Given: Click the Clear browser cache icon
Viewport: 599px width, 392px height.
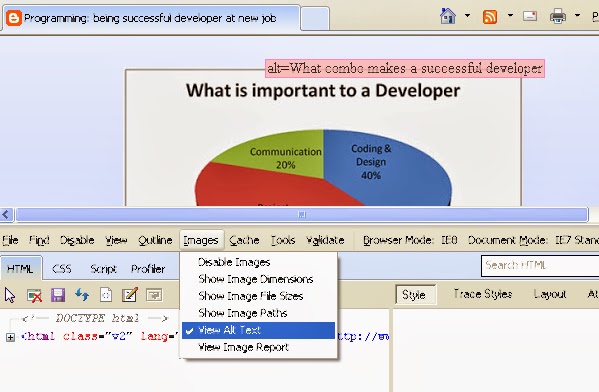Looking at the screenshot, I should (x=34, y=295).
